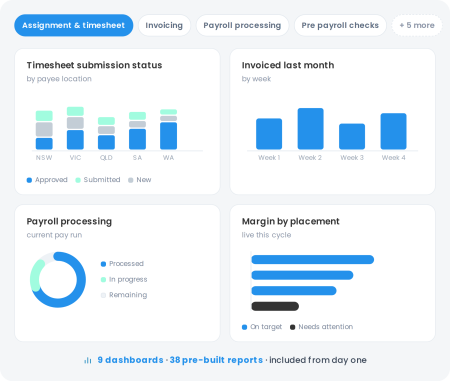Click the Margin by placement title
Screen dimensions: 450x381
coord(290,221)
